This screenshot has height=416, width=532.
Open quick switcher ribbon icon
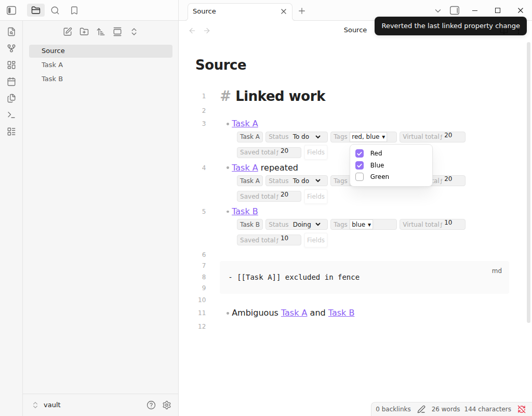11,32
